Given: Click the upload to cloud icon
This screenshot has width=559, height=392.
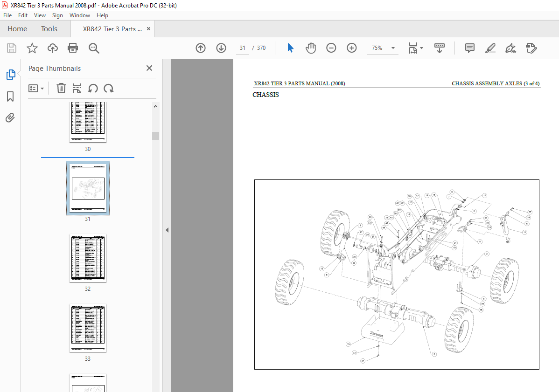Looking at the screenshot, I should point(52,48).
